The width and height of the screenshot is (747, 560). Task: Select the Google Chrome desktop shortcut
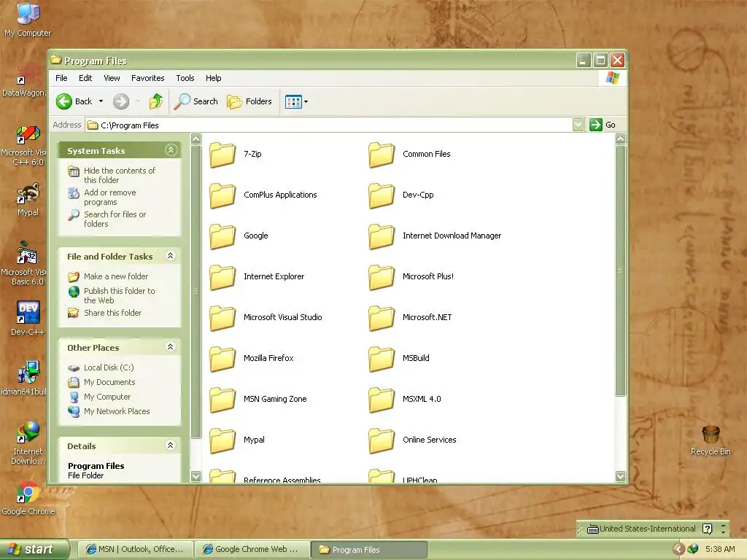click(x=28, y=499)
